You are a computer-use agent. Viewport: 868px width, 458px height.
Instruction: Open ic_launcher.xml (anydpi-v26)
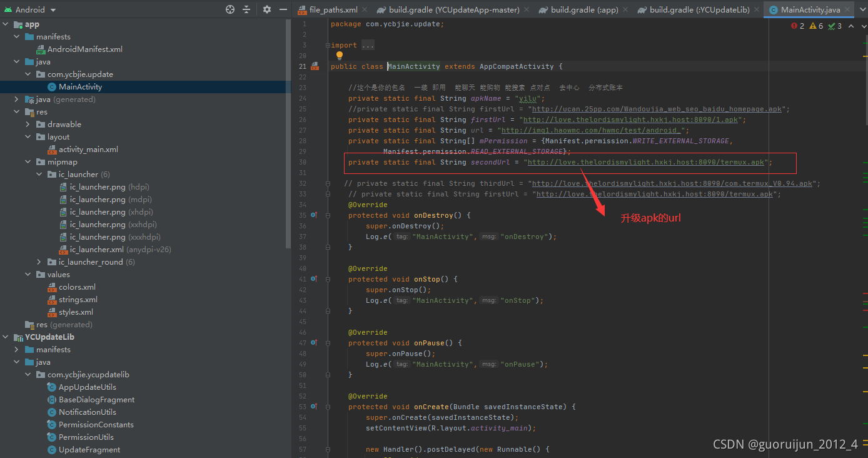click(121, 250)
